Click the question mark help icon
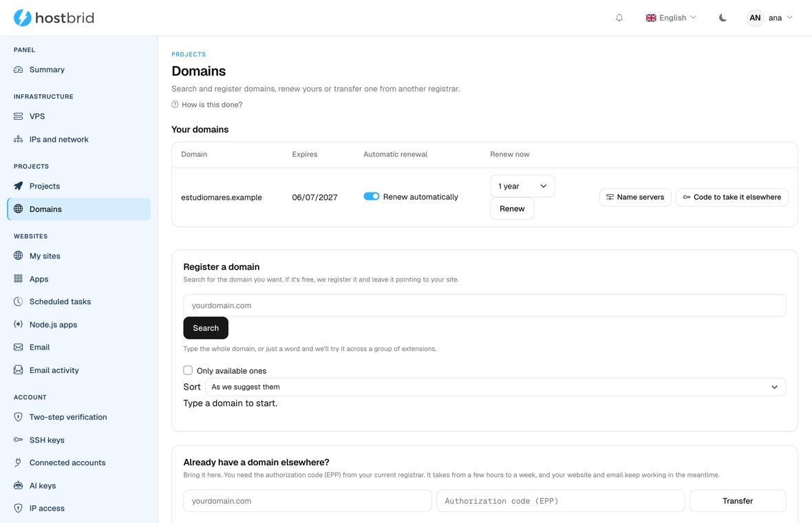 (175, 105)
